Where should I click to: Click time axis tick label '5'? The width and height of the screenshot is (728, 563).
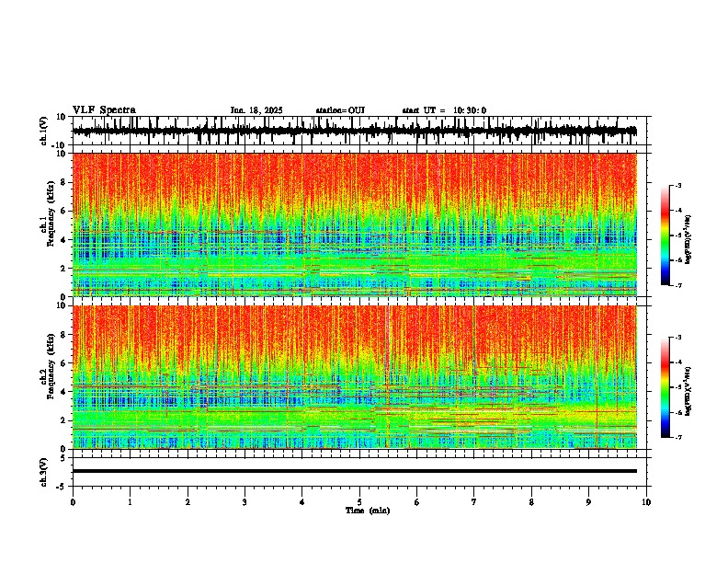coord(359,502)
